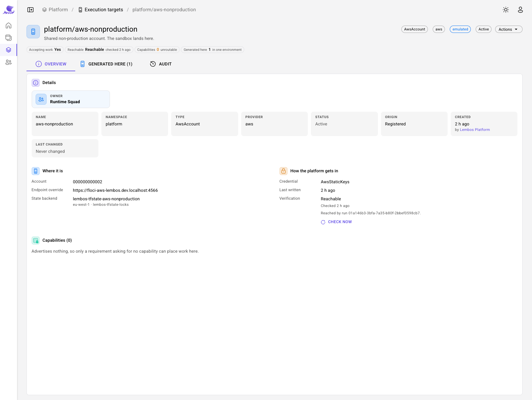Viewport: 532px width, 400px height.
Task: Click the refresh icon next to Check Now
Action: (x=323, y=222)
